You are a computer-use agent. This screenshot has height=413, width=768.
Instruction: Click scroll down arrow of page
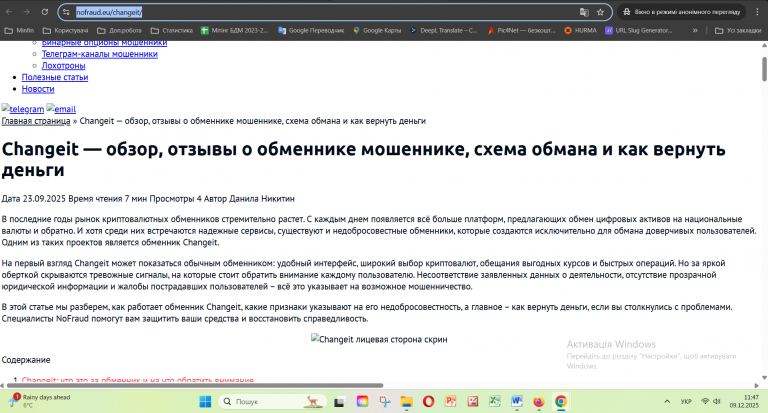pyautogui.click(x=764, y=378)
